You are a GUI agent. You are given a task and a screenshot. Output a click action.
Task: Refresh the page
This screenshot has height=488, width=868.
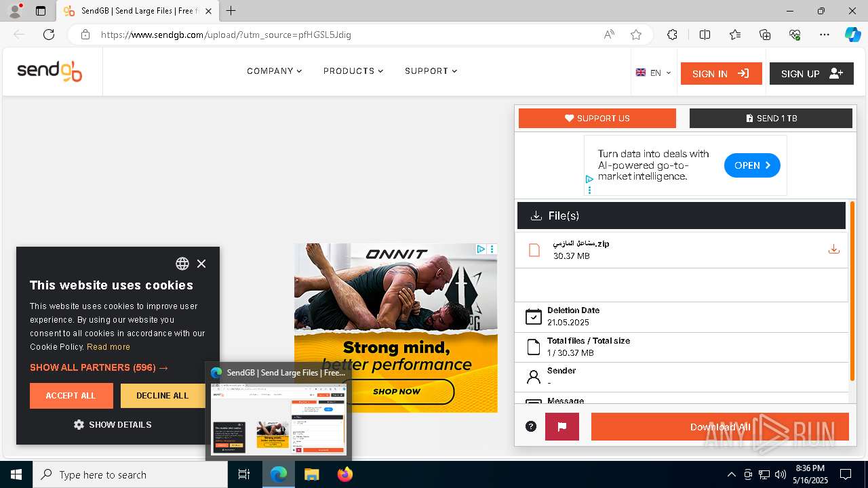click(49, 35)
